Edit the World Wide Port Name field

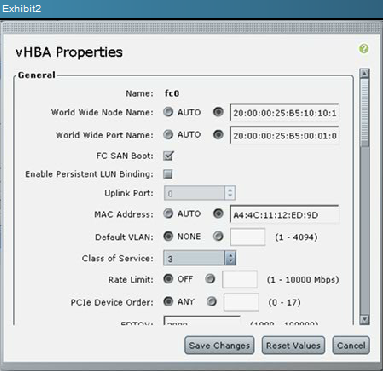(x=285, y=135)
